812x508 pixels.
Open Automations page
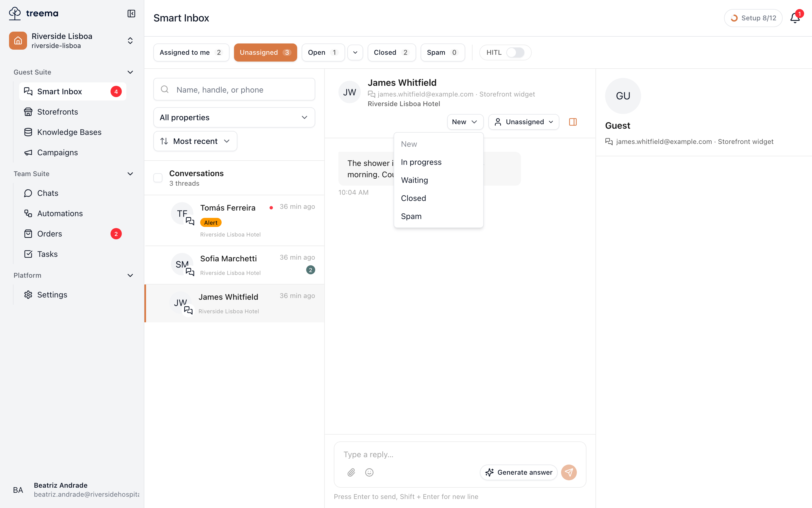pyautogui.click(x=72, y=213)
